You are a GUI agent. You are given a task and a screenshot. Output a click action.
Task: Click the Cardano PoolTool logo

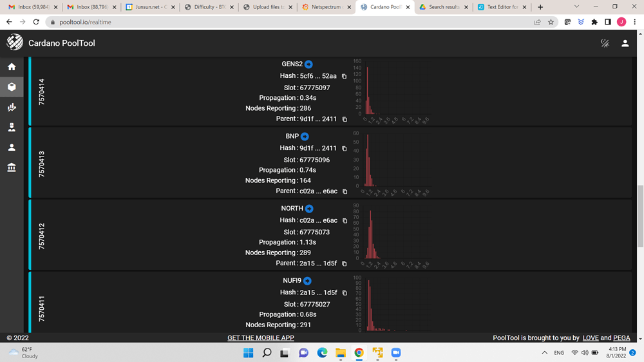(15, 43)
